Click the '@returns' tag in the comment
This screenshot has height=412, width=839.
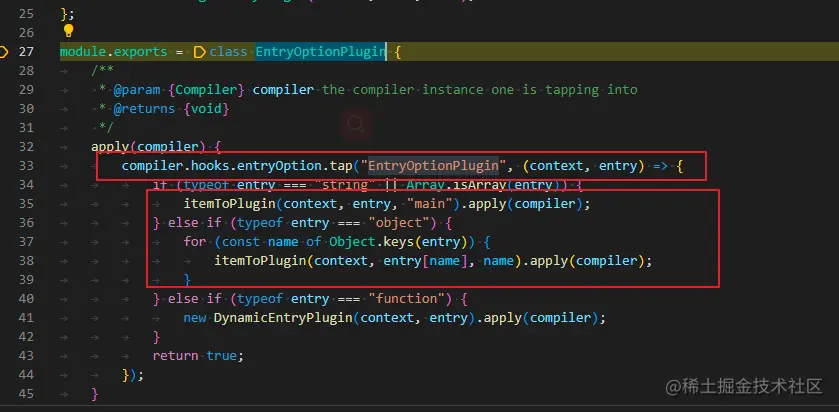coord(144,109)
